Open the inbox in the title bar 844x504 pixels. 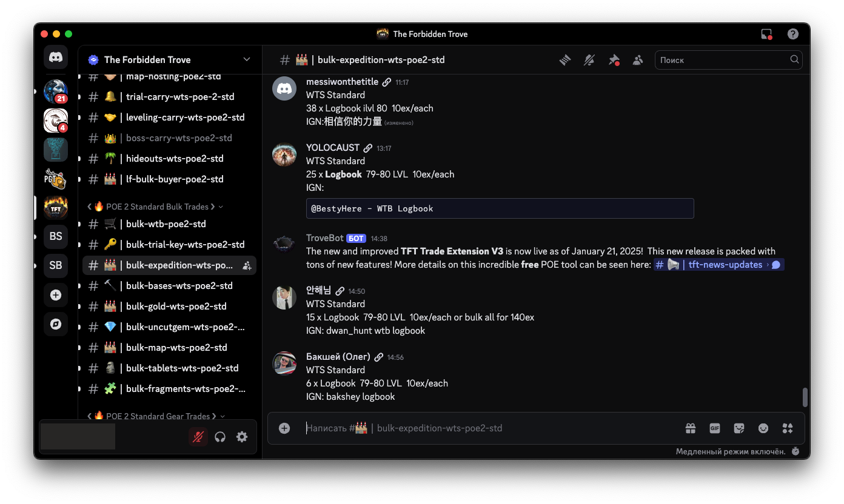click(x=767, y=34)
